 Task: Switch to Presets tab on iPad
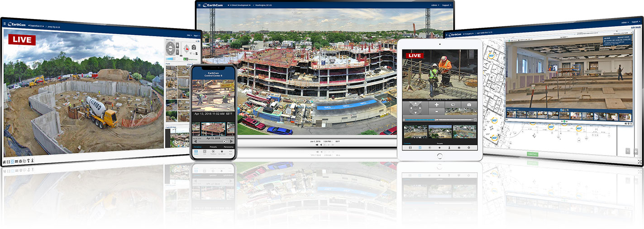click(x=439, y=143)
